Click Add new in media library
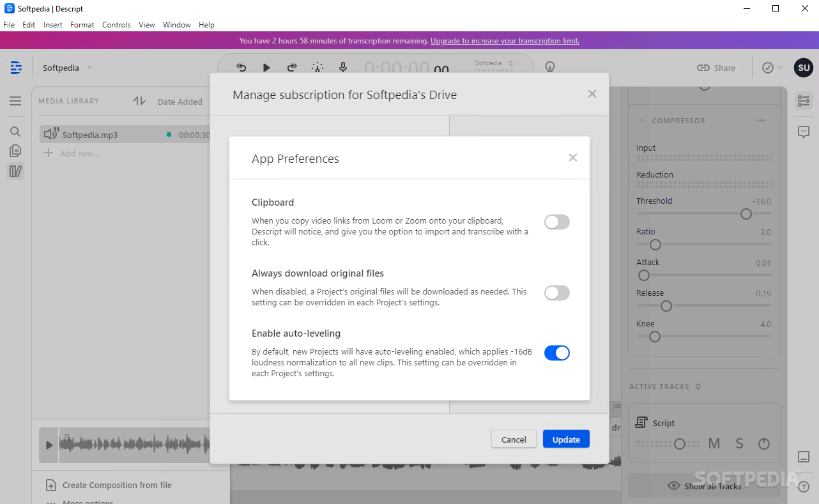 [71, 153]
